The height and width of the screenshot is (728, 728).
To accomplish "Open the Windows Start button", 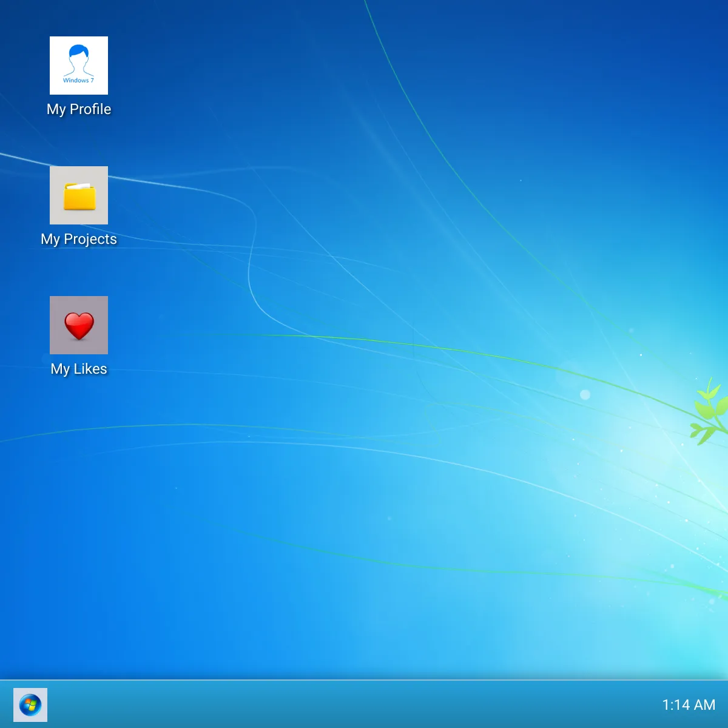I will pyautogui.click(x=30, y=705).
